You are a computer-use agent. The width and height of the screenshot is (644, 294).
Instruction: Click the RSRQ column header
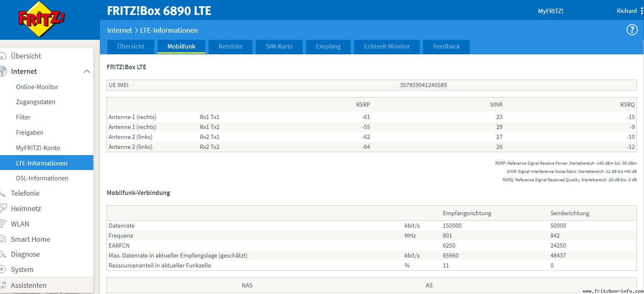click(x=627, y=105)
